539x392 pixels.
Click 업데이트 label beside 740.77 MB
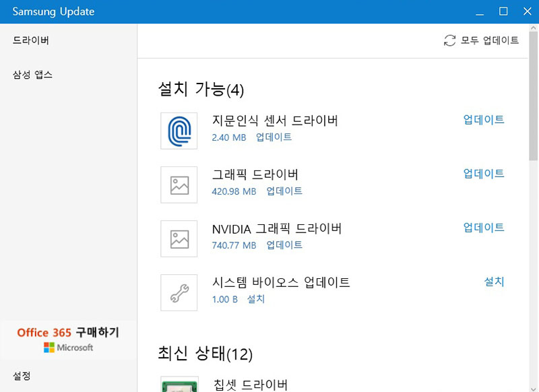(284, 245)
